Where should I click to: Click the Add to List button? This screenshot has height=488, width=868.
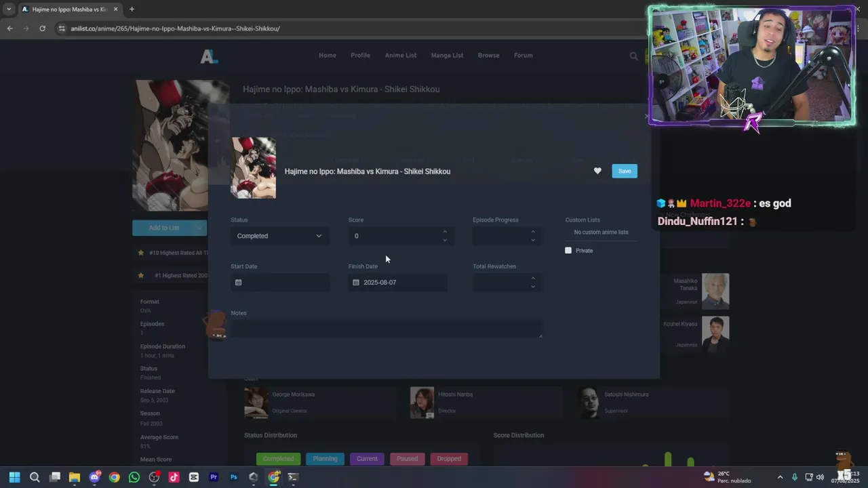point(164,228)
